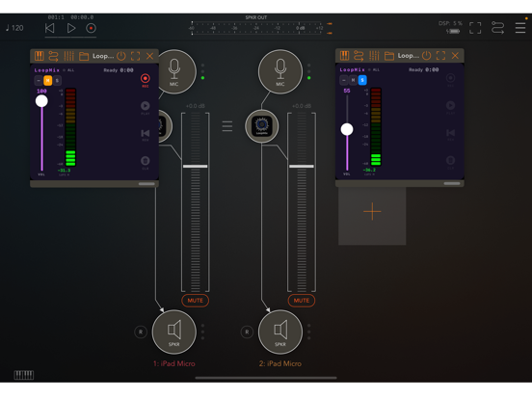Open the hamburger main menu
The image size is (532, 399).
coord(520,28)
